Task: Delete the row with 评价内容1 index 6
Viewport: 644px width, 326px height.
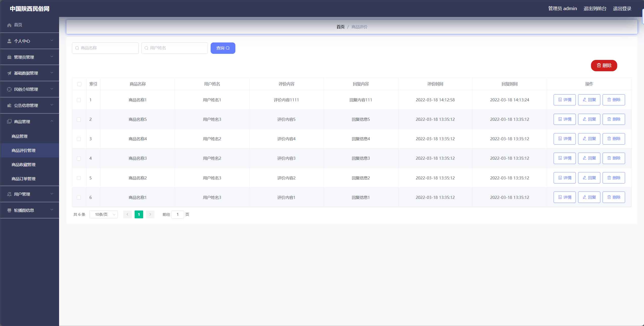Action: pos(614,197)
